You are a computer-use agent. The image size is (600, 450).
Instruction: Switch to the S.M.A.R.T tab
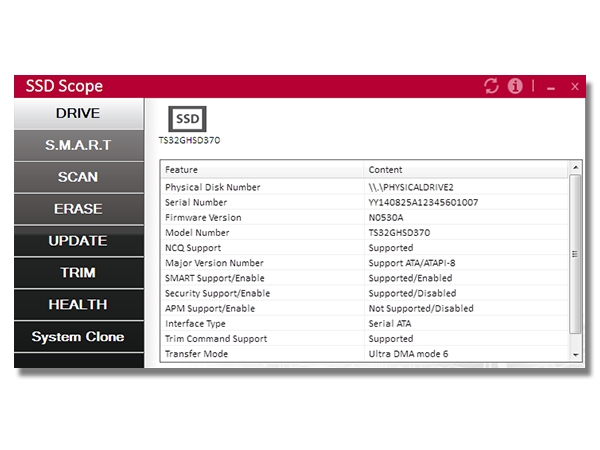coord(77,145)
